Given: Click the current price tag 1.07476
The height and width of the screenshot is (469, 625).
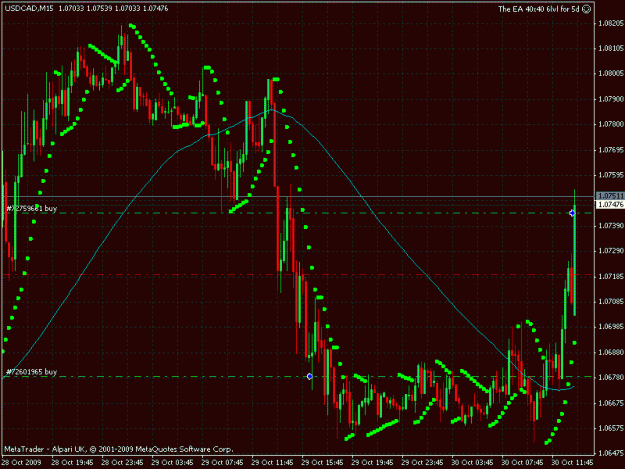Looking at the screenshot, I should click(610, 204).
